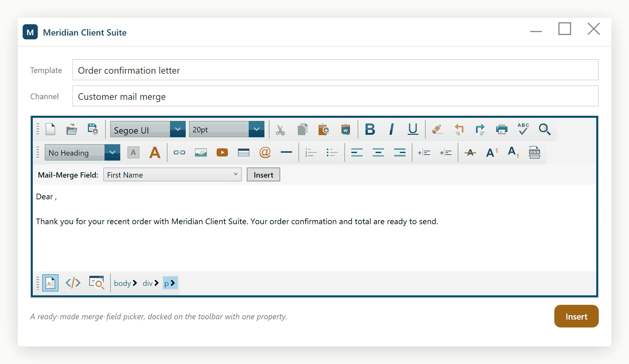Cut selection with the scissors icon

coord(280,129)
